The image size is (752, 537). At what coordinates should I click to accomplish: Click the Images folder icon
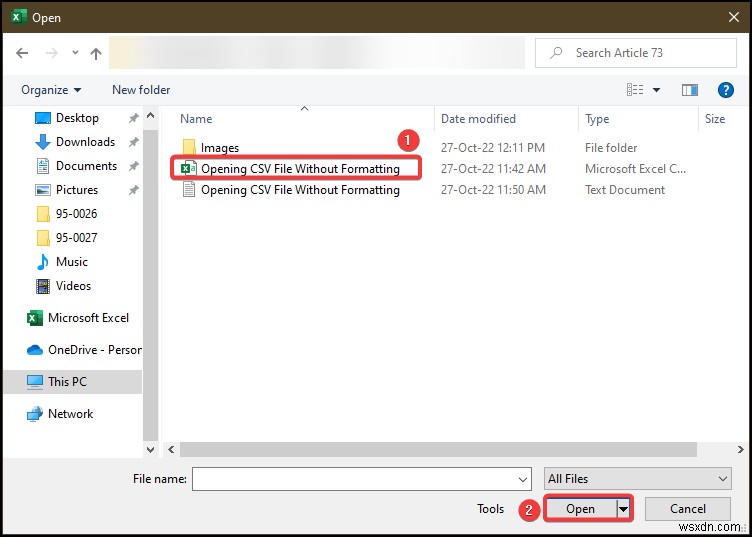pyautogui.click(x=189, y=148)
